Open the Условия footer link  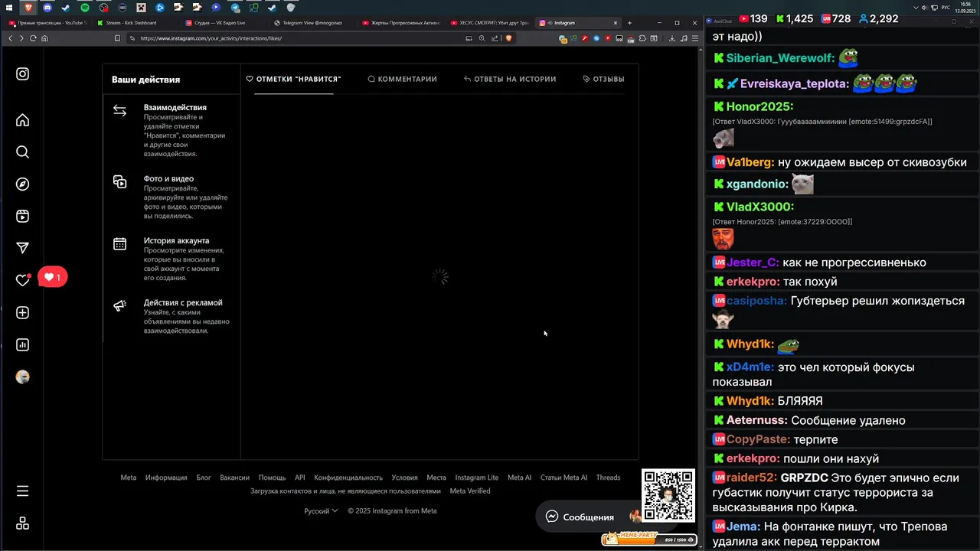tap(404, 478)
